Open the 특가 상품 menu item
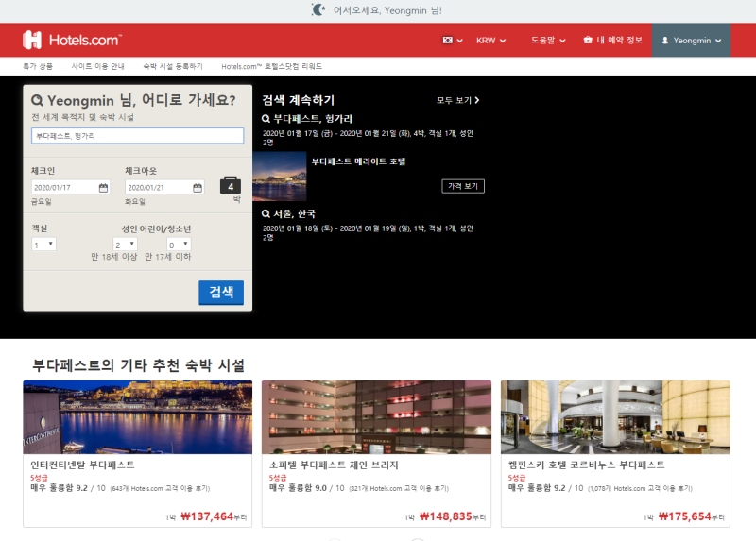Screen dimensions: 756x541 click(x=38, y=66)
